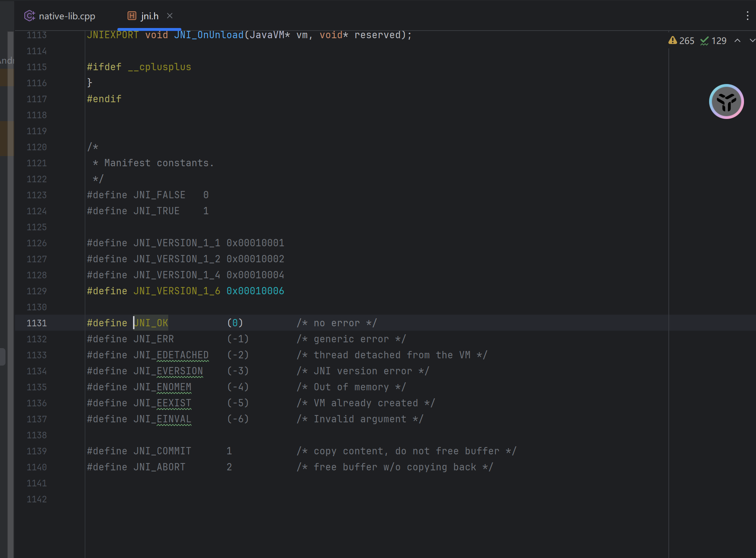
Task: Click line number 1131 in gutter
Action: (37, 323)
